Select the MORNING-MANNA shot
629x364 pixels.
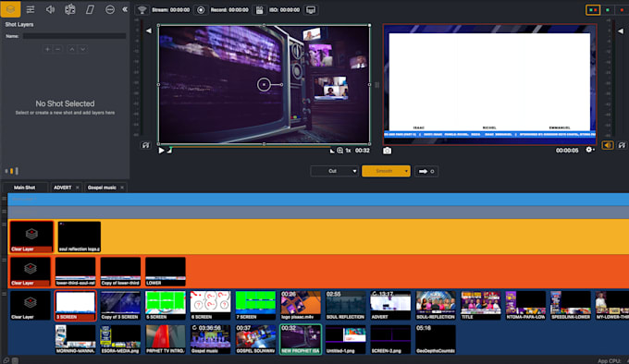76,339
